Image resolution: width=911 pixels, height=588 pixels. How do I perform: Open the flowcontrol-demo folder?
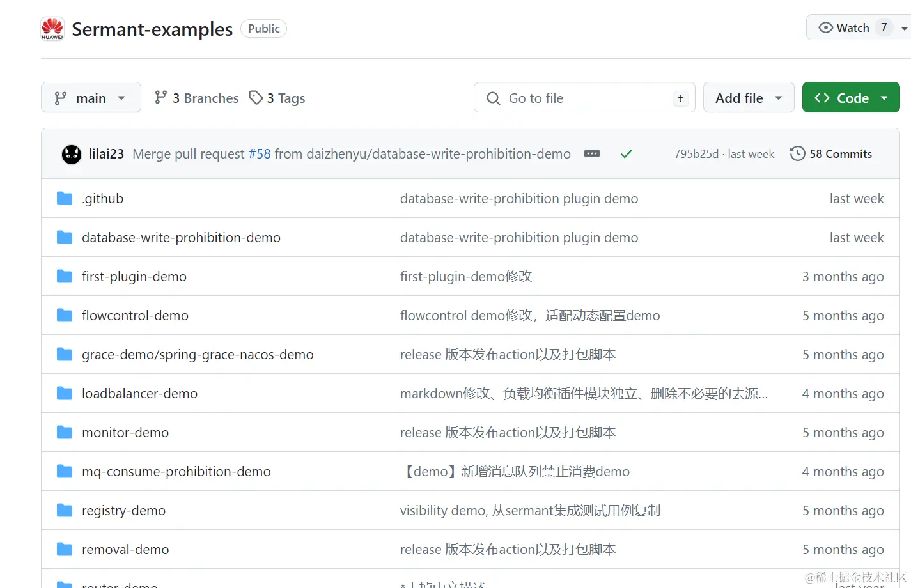point(135,316)
